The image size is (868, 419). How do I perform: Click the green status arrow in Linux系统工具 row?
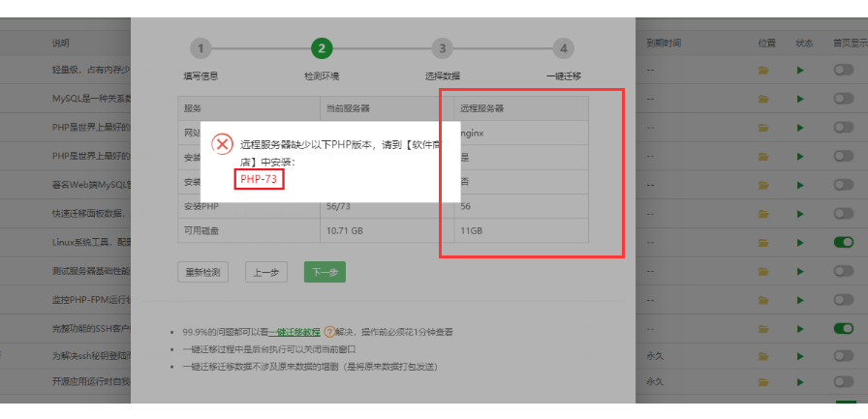coord(800,243)
